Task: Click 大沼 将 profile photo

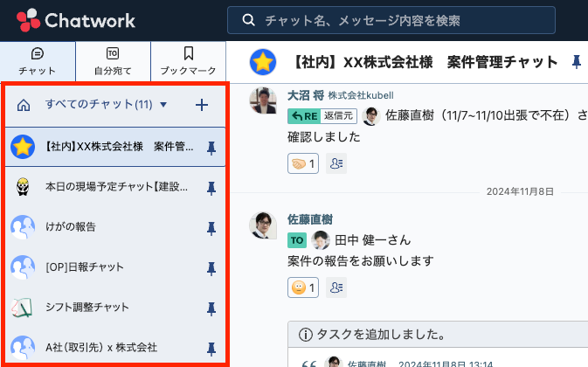Action: pyautogui.click(x=263, y=100)
